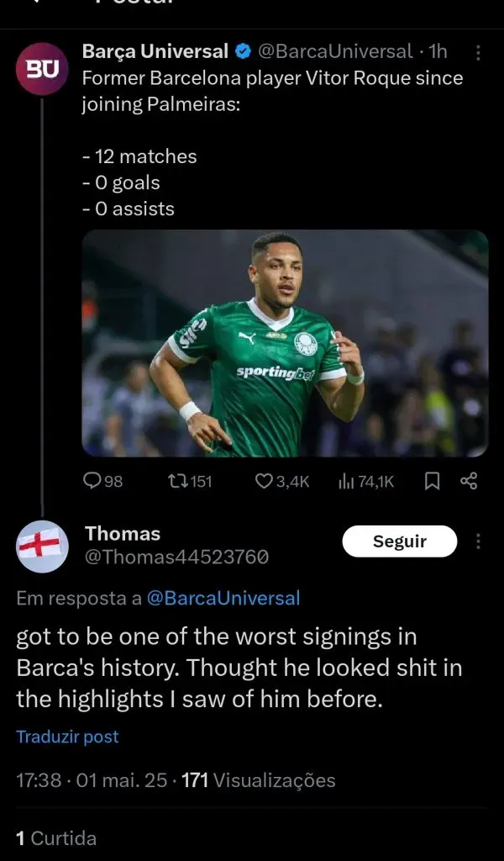View post analytics via the bar chart icon
The image size is (504, 861).
tap(344, 481)
